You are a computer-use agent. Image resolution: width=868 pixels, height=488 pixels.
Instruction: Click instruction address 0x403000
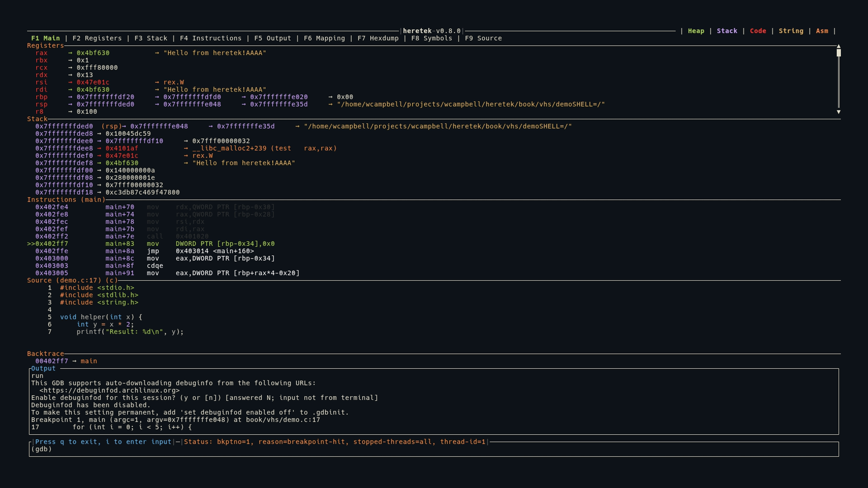tap(52, 258)
